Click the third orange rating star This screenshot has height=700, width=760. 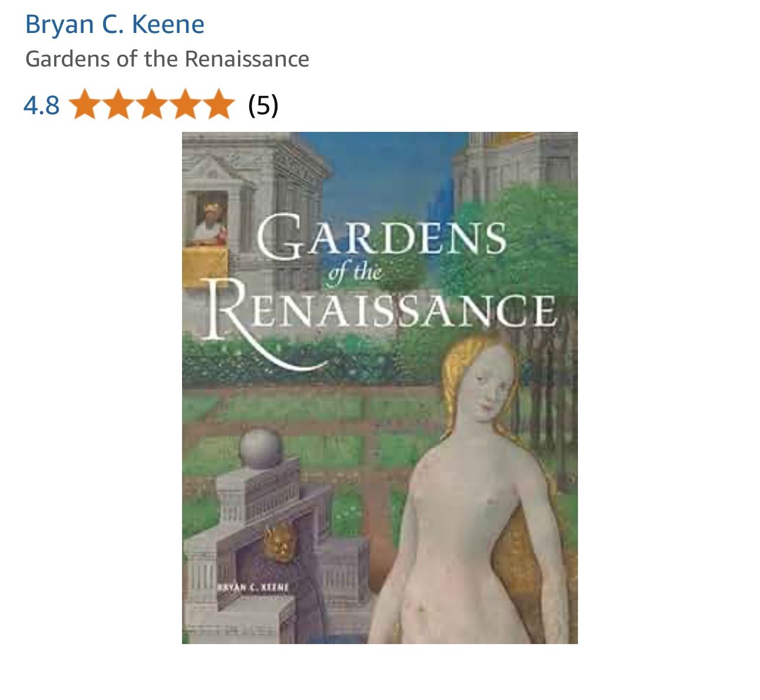click(x=152, y=105)
